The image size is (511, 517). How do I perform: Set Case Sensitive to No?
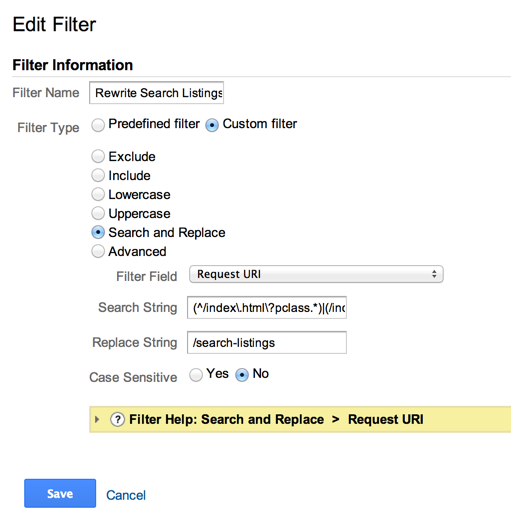(x=242, y=375)
